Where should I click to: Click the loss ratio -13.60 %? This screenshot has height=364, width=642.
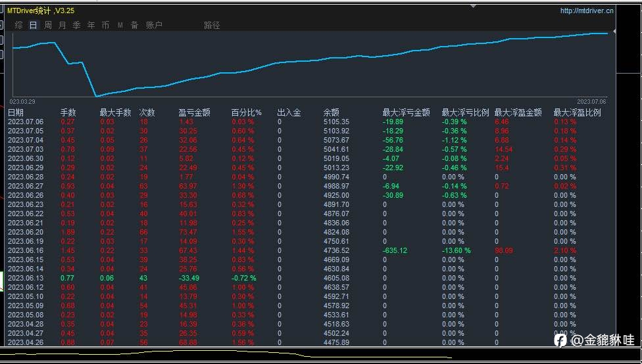tap(457, 250)
